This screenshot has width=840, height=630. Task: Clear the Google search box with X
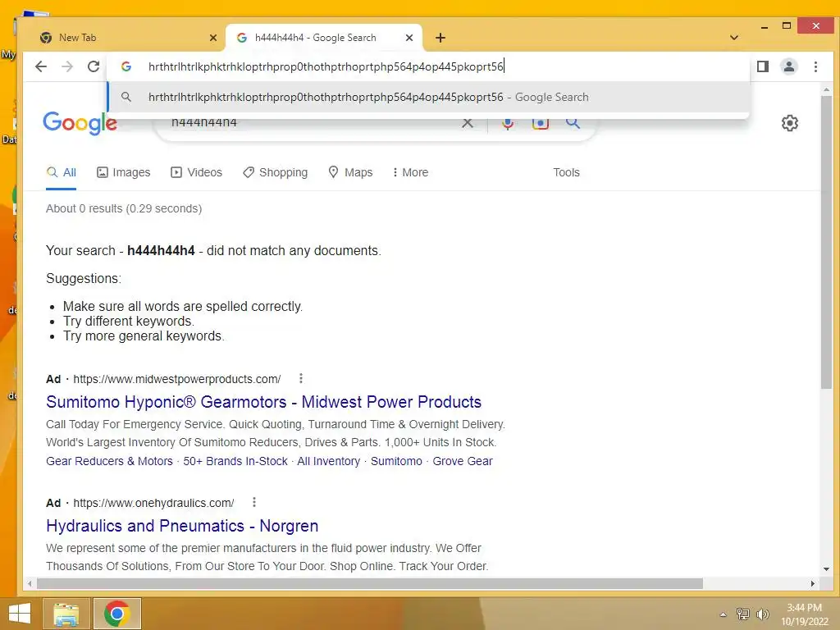(467, 123)
